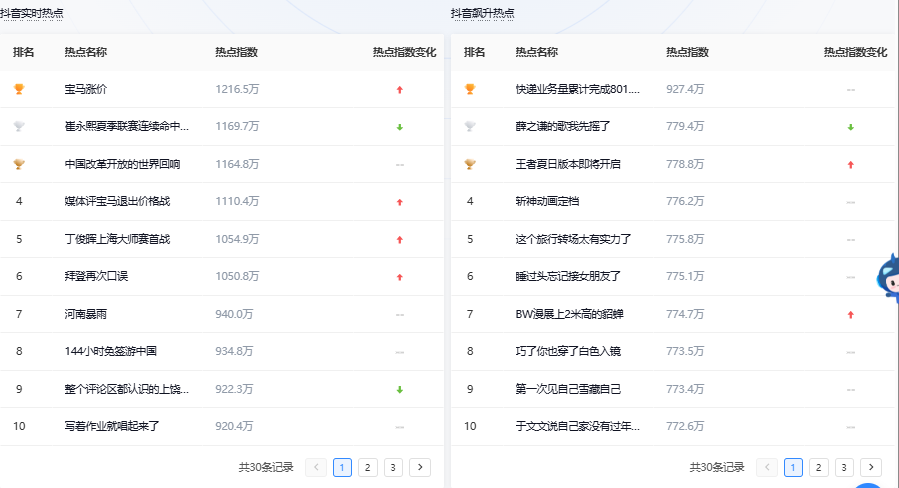The image size is (899, 488).
Task: Open the 144小时免签游中国 topic
Action: point(111,352)
